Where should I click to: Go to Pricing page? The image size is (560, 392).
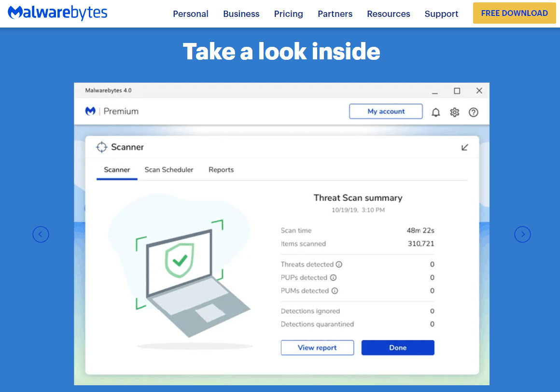pos(288,14)
